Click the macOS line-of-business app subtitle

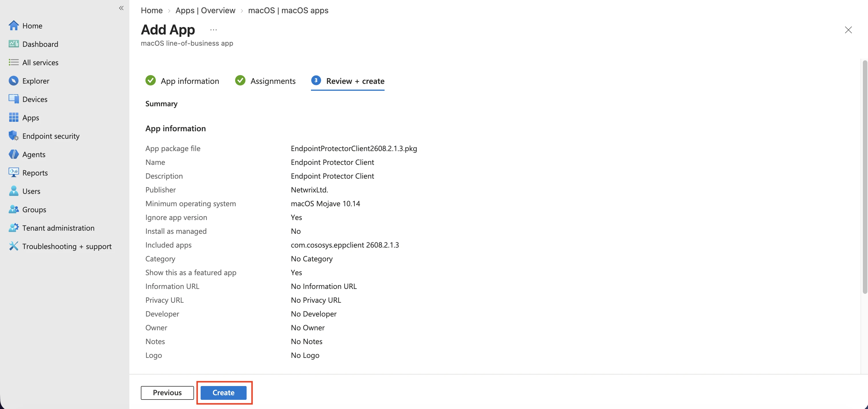[187, 43]
